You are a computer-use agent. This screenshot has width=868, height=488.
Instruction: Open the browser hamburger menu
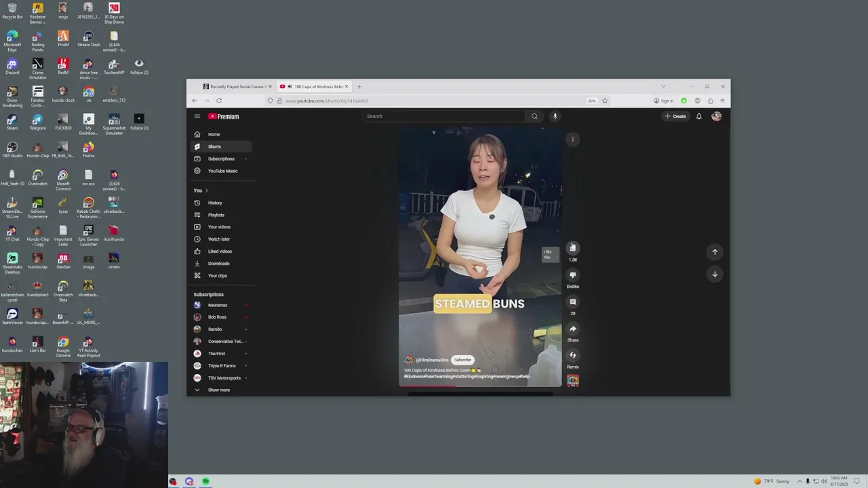click(x=722, y=101)
